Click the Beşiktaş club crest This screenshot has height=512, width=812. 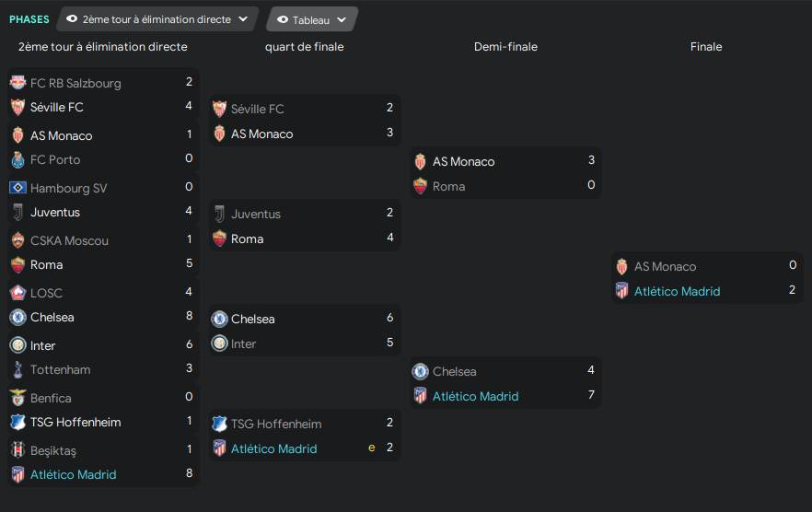click(17, 450)
